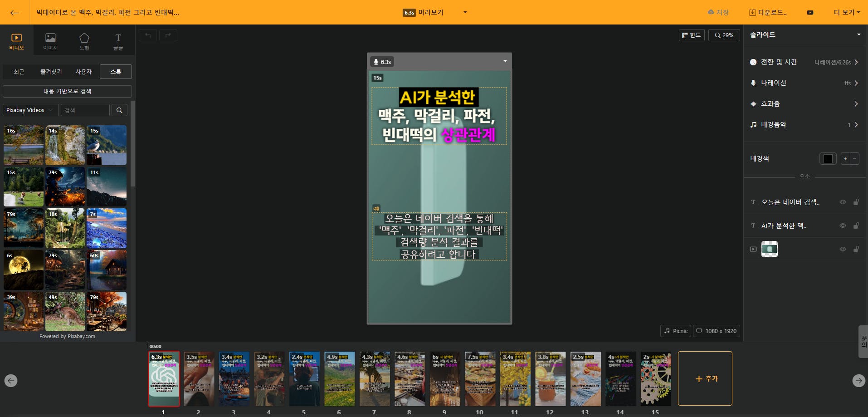The height and width of the screenshot is (417, 868).
Task: Select the 오늘은 네이버 검색을 subtitle text box
Action: [x=439, y=236]
